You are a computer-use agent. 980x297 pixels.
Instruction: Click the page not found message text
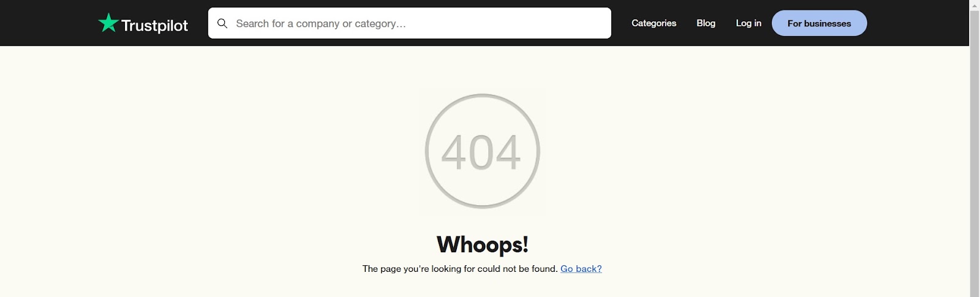click(x=460, y=269)
